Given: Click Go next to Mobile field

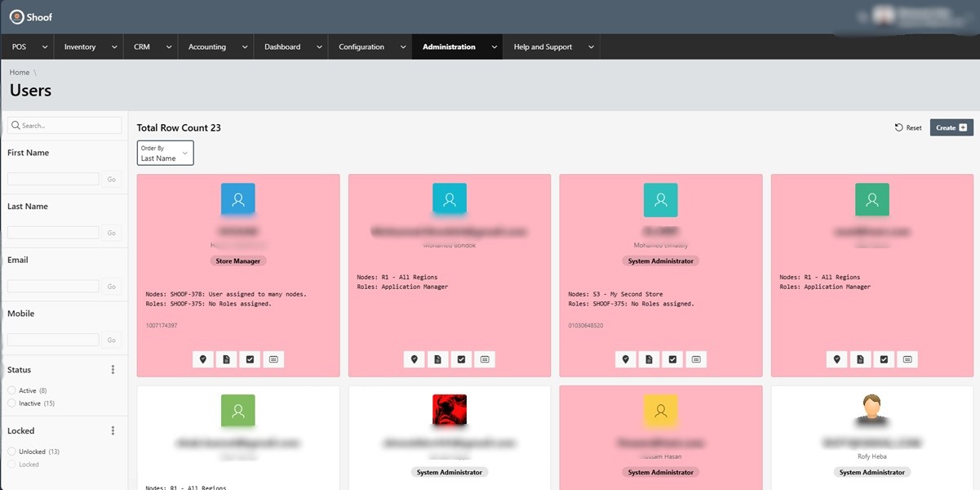Looking at the screenshot, I should point(111,340).
